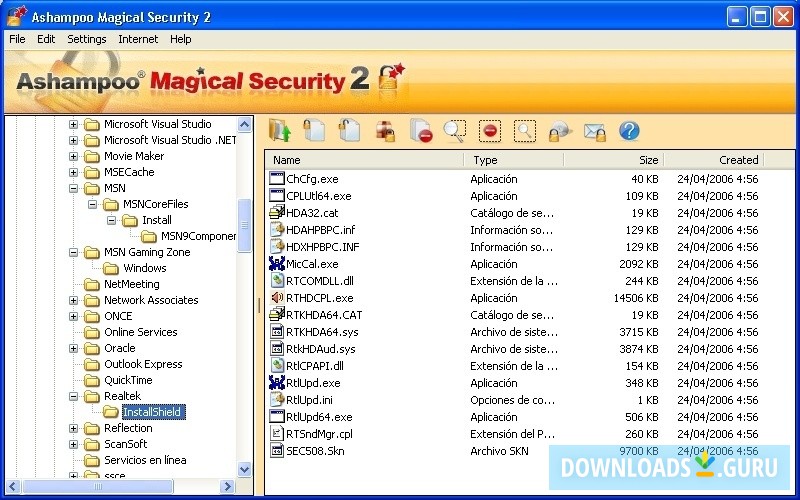
Task: Click the self-extracting package with lock icon
Action: click(x=385, y=131)
